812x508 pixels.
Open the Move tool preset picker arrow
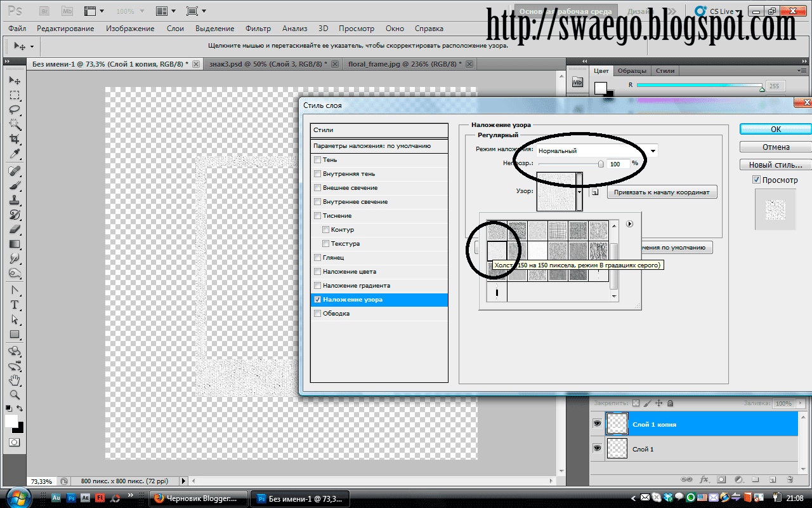tap(32, 46)
